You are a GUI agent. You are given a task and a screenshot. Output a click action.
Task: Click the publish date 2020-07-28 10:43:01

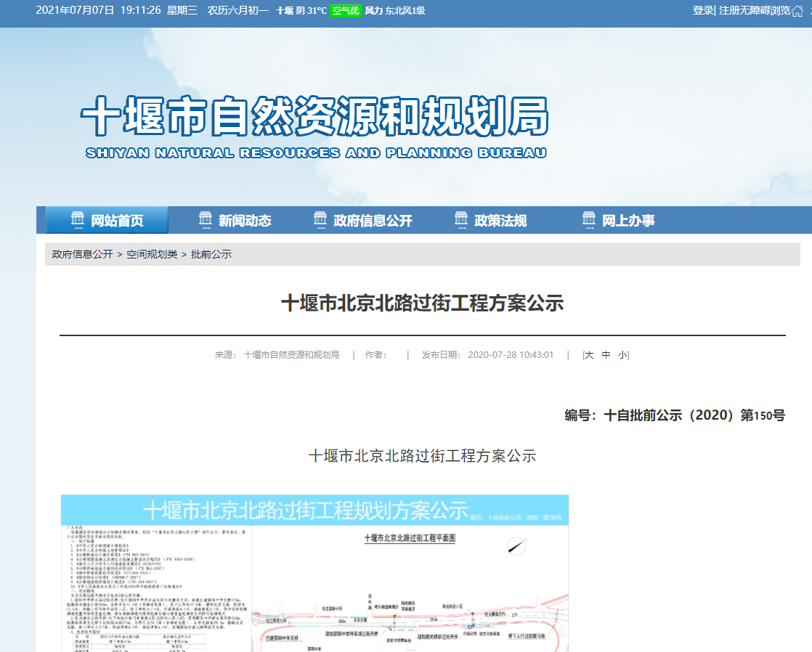coord(511,355)
